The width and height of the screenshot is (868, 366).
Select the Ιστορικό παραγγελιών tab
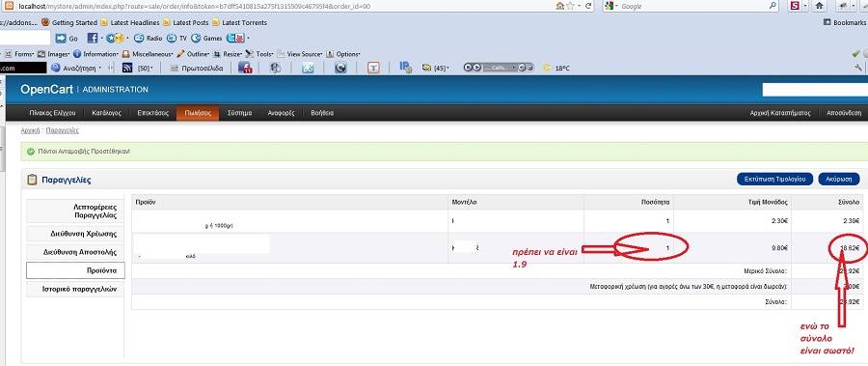pos(75,289)
